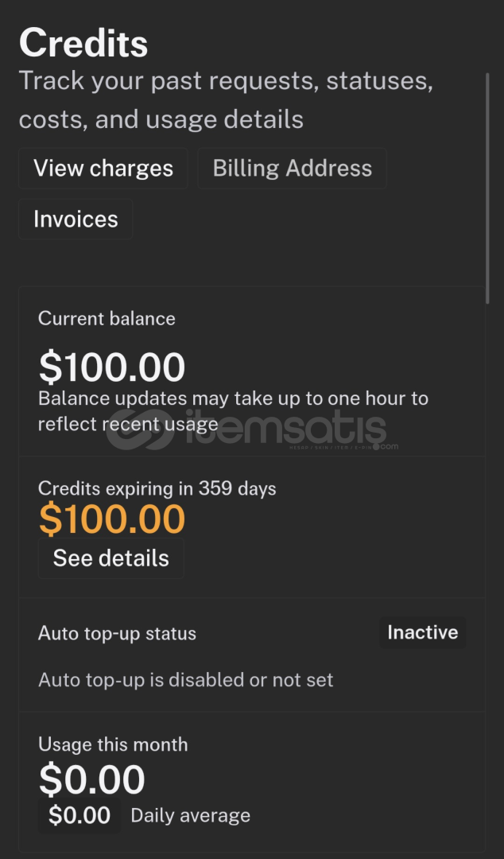Screen dimensions: 504x859
Task: Click the Auto top-up is disabled message
Action: tap(185, 680)
